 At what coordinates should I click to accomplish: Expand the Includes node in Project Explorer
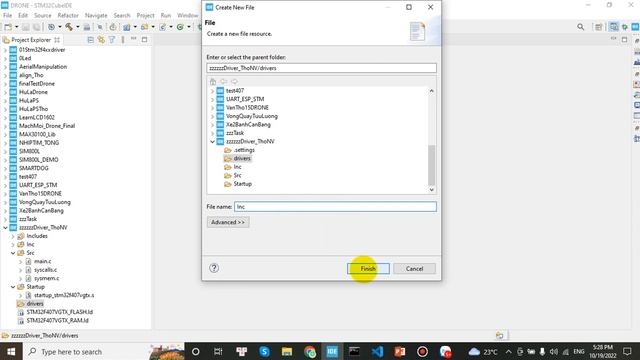(x=13, y=236)
